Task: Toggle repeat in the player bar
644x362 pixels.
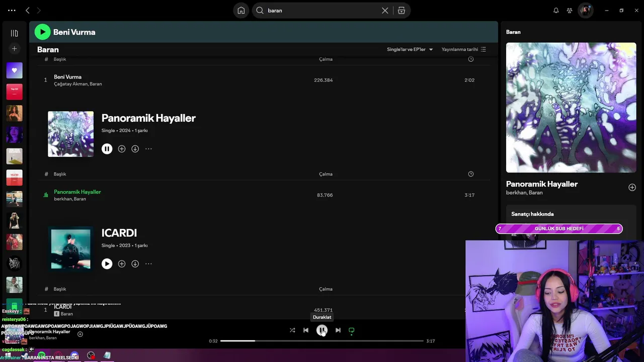Action: (x=352, y=330)
